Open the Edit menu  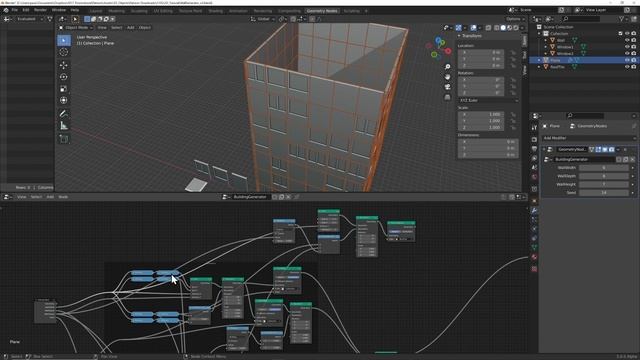point(26,10)
